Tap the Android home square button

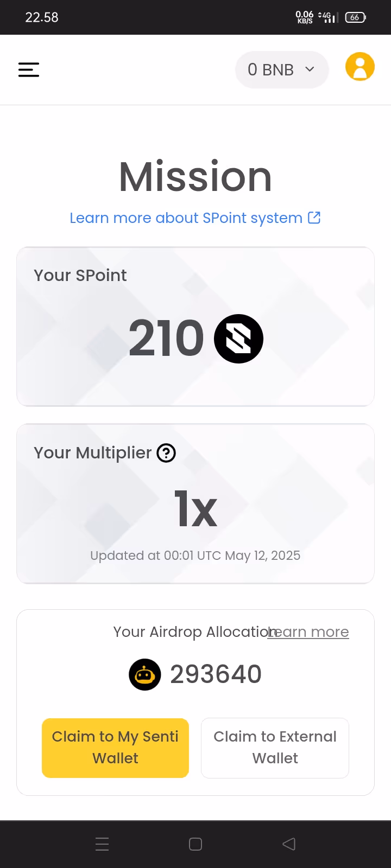tap(195, 844)
